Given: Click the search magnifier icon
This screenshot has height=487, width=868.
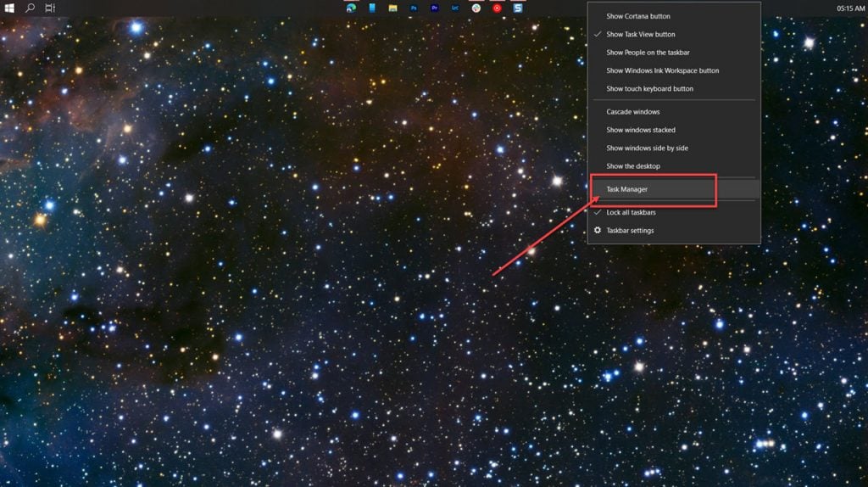Looking at the screenshot, I should click(30, 8).
